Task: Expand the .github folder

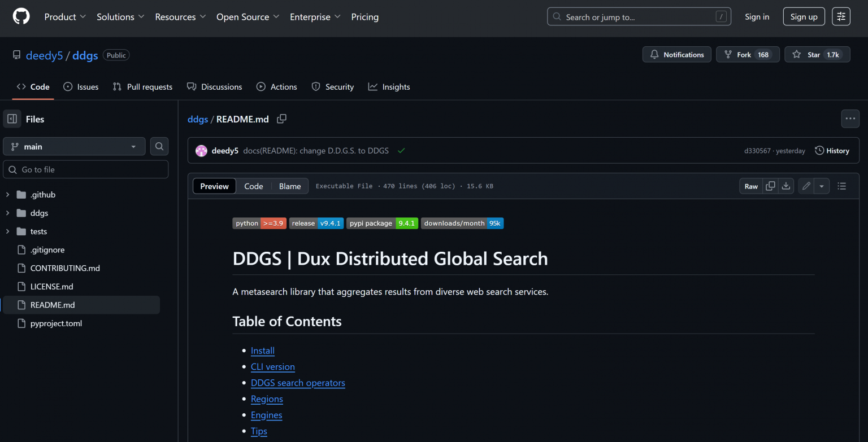Action: tap(7, 195)
